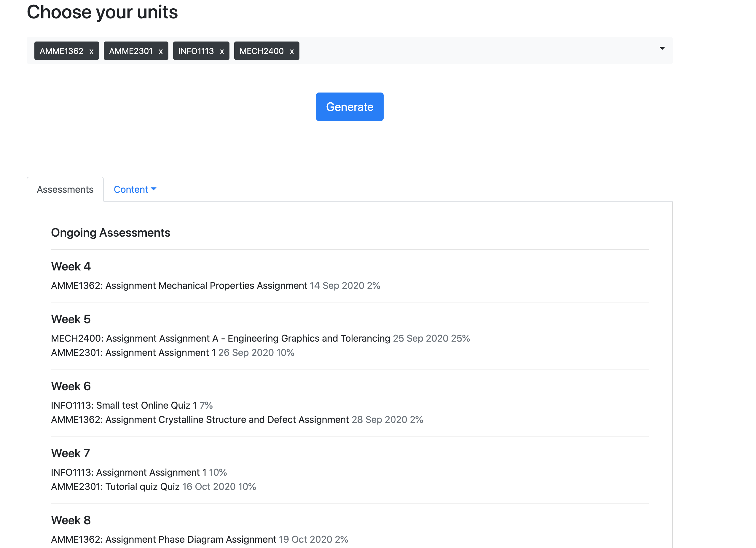Switch to the Assessments tab

pyautogui.click(x=65, y=189)
